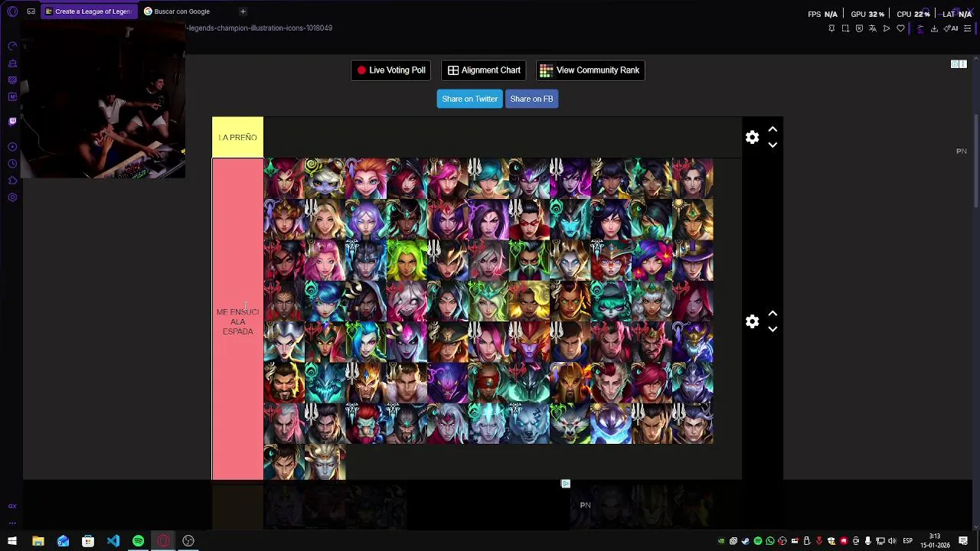Open Microsoft Store from taskbar
This screenshot has height=551, width=980.
tap(88, 541)
